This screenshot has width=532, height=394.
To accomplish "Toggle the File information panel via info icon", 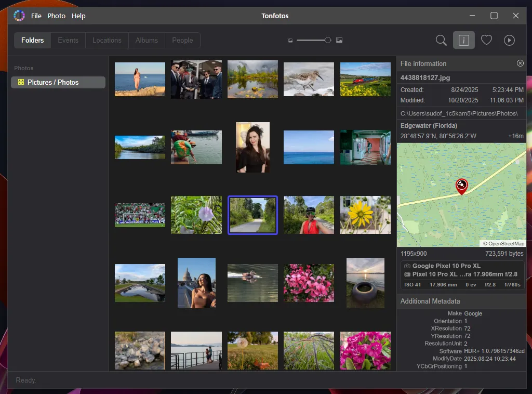I will (x=463, y=40).
